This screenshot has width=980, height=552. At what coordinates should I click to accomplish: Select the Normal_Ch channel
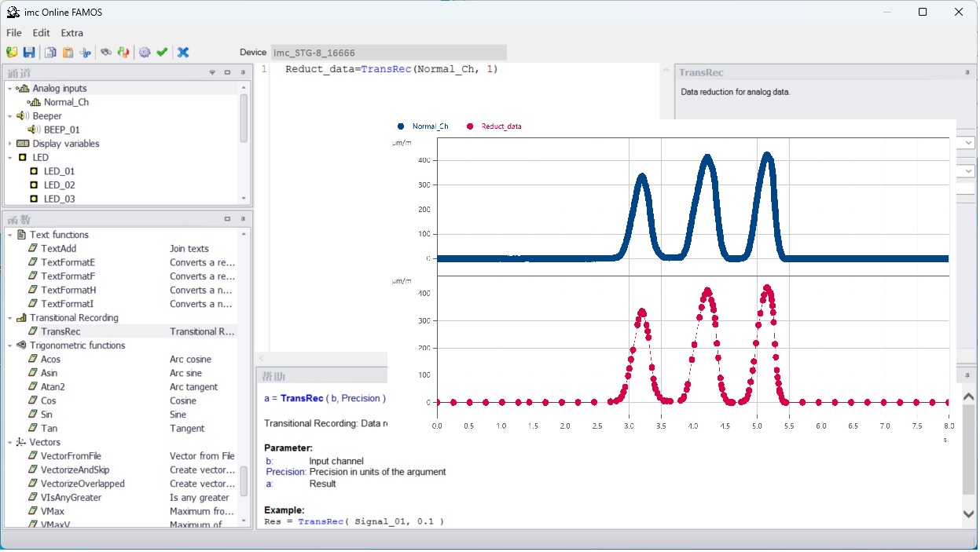[x=66, y=102]
